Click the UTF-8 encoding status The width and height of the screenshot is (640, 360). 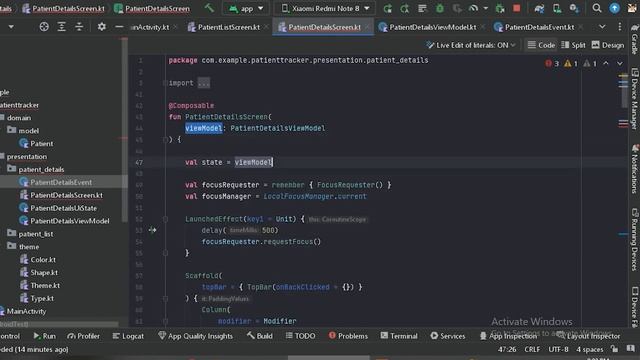(x=558, y=349)
